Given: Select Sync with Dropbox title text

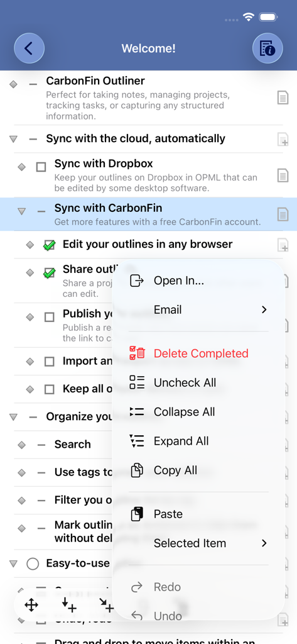Looking at the screenshot, I should pos(104,164).
